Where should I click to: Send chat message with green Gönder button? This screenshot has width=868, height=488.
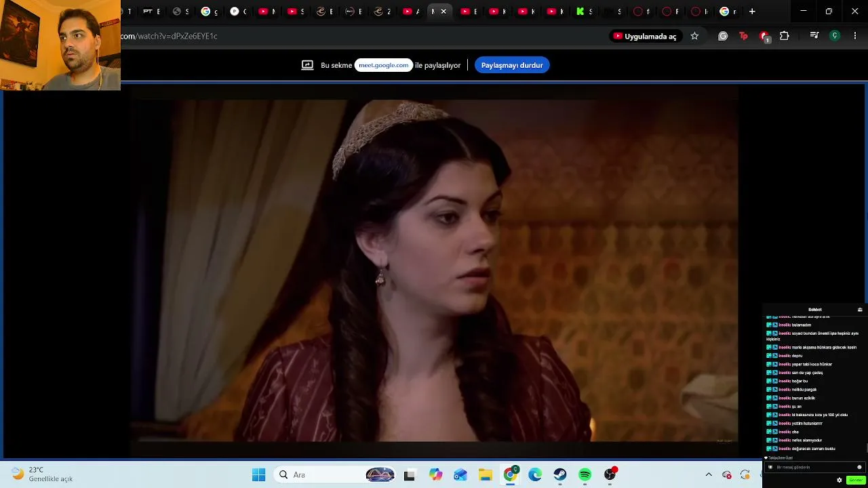(855, 481)
